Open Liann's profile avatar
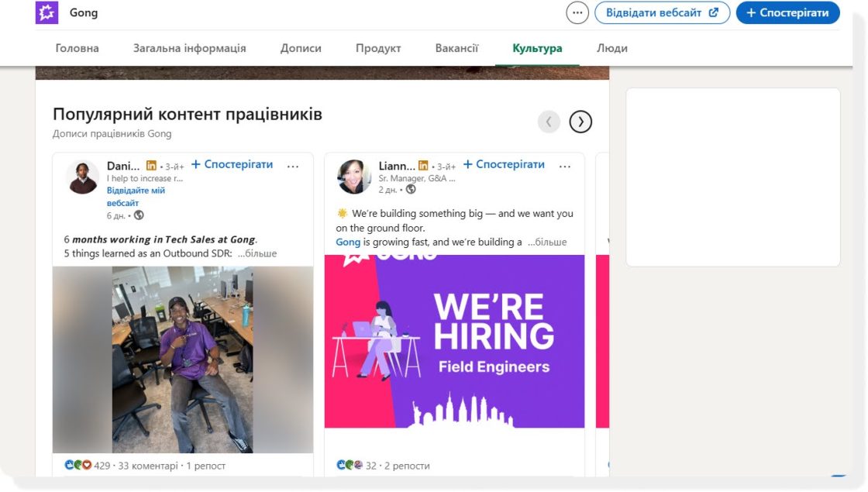The height and width of the screenshot is (492, 868). point(353,177)
